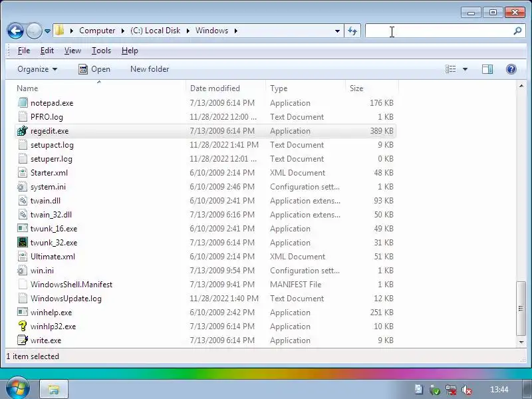Click the WindowsShell.Manifest blank file icon
The image size is (532, 399).
[x=23, y=284]
